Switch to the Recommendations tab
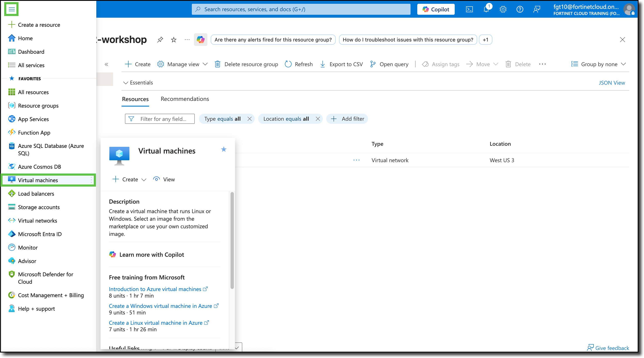Viewport: 644px width, 358px height. 184,99
